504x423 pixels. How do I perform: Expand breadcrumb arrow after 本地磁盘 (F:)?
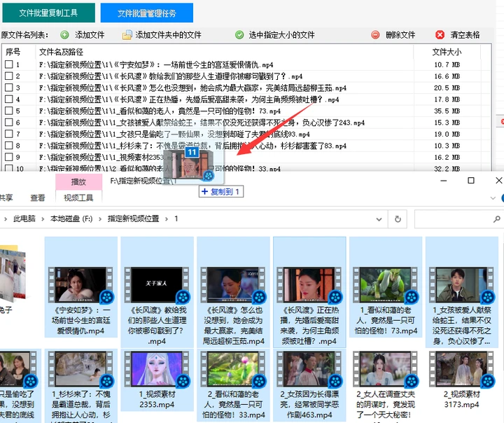point(100,219)
